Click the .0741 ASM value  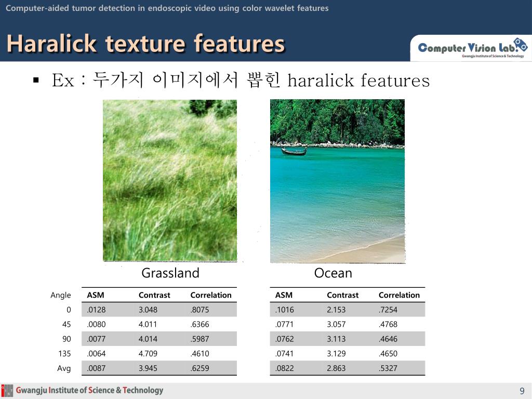point(284,353)
